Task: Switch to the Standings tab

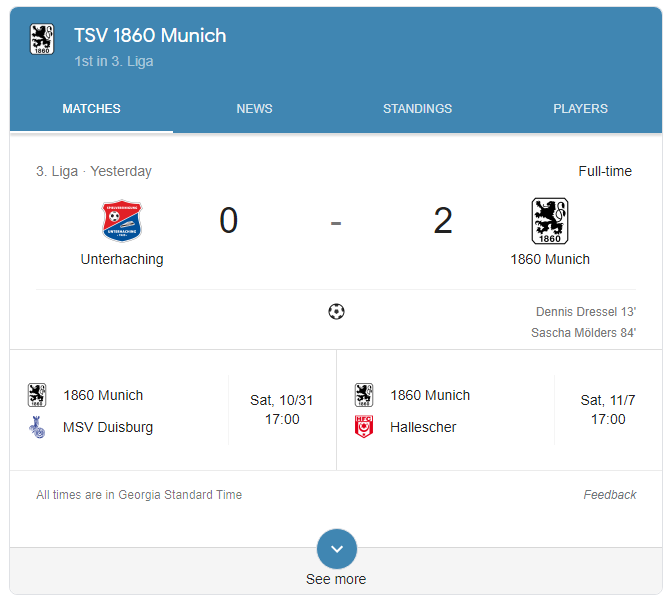Action: click(418, 109)
